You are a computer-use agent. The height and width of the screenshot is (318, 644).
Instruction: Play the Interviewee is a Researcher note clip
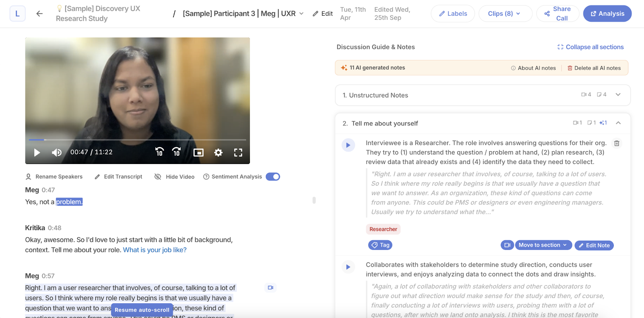(x=348, y=145)
